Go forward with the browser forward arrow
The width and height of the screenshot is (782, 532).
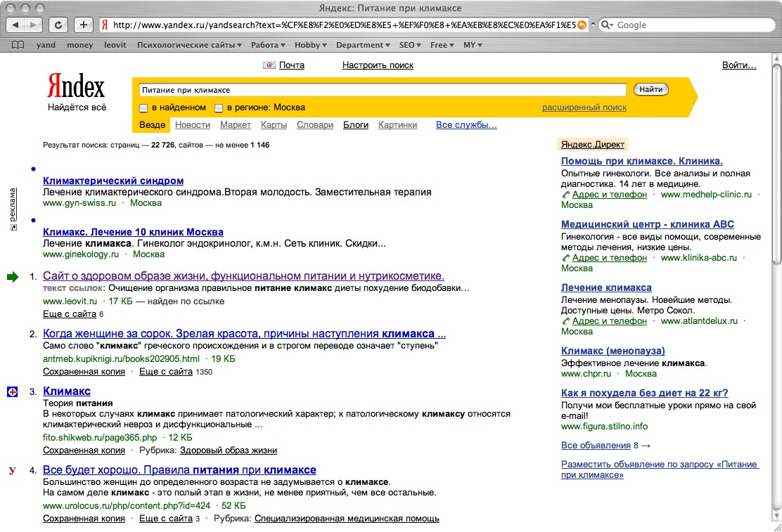coord(34,25)
